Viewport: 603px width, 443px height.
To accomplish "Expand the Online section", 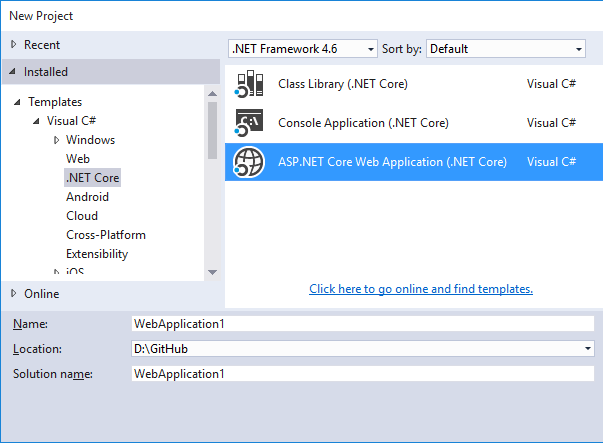I will click(x=13, y=293).
